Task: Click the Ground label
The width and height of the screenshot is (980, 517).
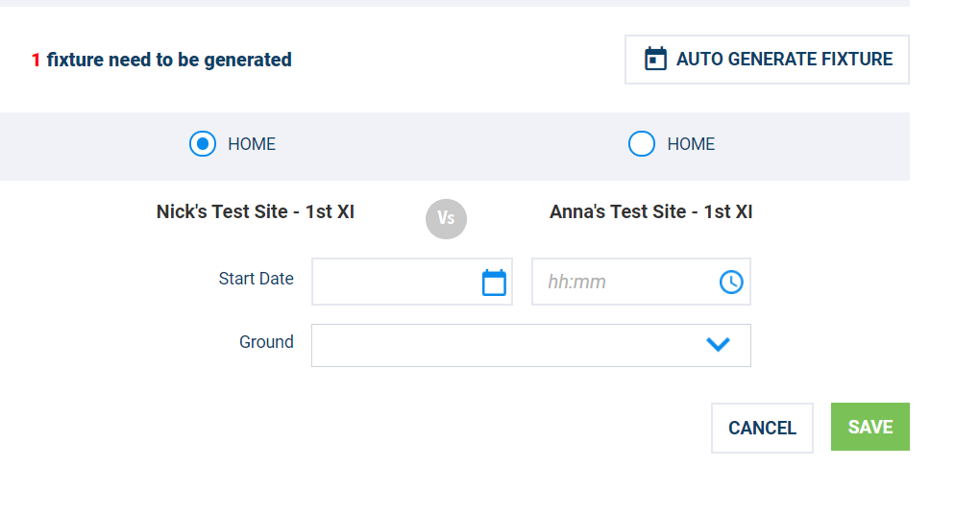Action: [266, 342]
